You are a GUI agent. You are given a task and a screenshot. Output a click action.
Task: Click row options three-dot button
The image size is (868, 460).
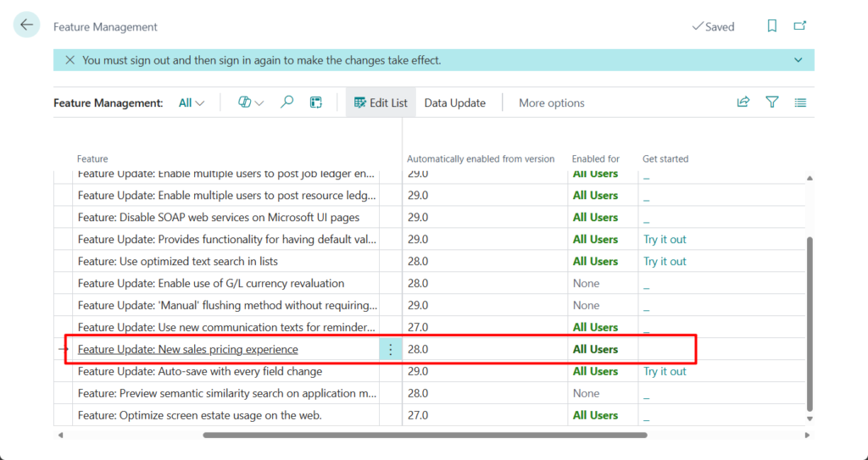pyautogui.click(x=390, y=349)
